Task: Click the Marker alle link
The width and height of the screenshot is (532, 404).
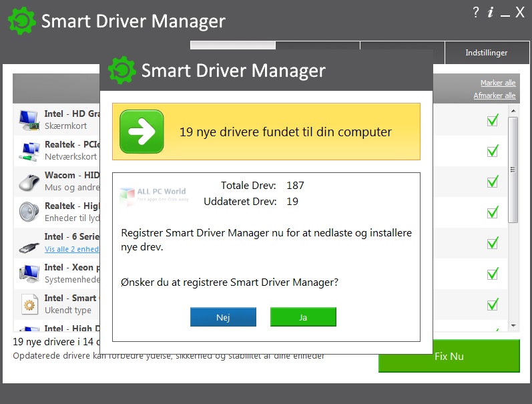Action: click(x=498, y=83)
